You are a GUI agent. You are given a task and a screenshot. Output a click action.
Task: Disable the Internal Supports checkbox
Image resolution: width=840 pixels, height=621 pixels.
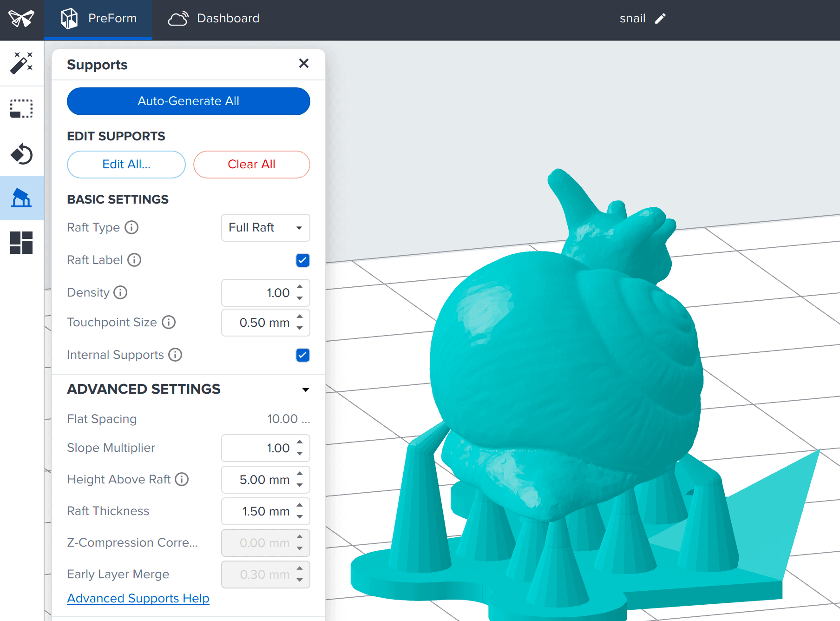(x=303, y=355)
